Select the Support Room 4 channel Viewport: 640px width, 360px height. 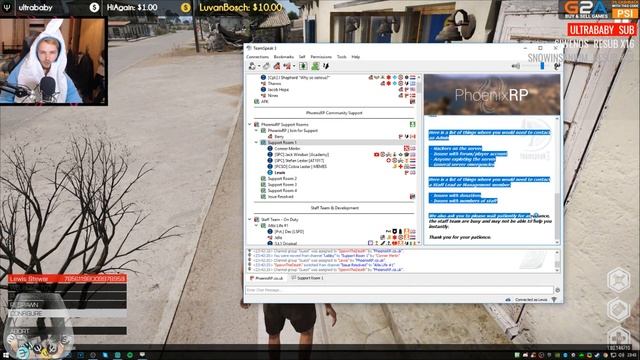point(282,191)
